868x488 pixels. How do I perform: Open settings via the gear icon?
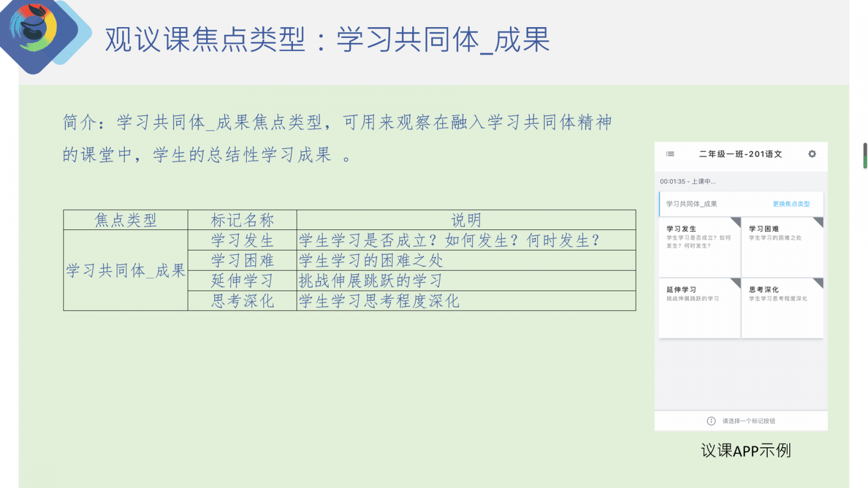pyautogui.click(x=812, y=154)
